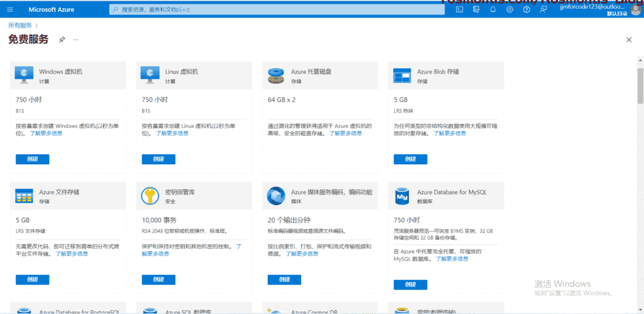Create a Linux 虚拟机 via 创建 button

pyautogui.click(x=158, y=159)
